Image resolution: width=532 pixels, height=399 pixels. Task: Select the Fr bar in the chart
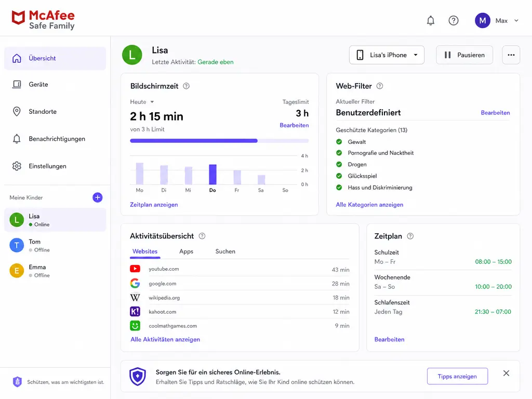click(x=237, y=178)
